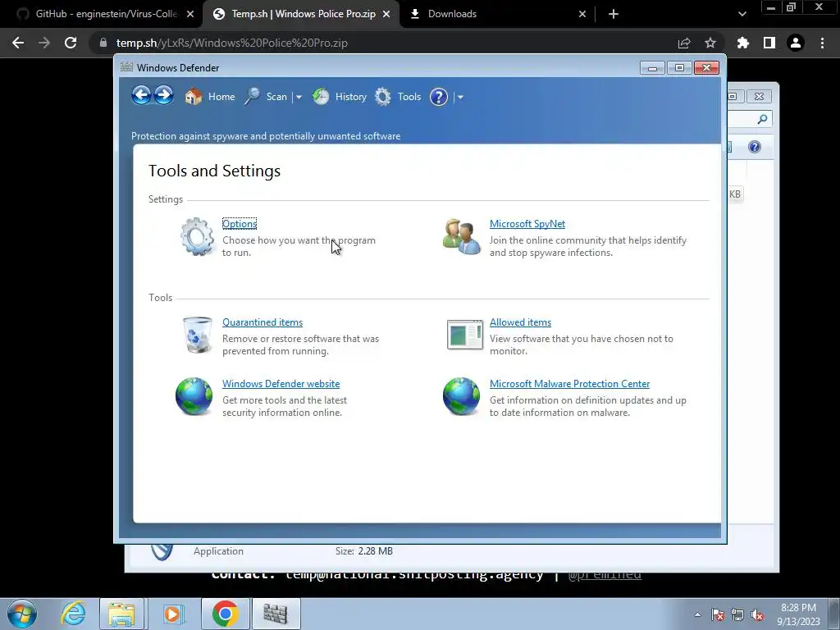Launch Internet Explorer from the taskbar
Viewport: 840px width, 630px height.
(x=73, y=614)
